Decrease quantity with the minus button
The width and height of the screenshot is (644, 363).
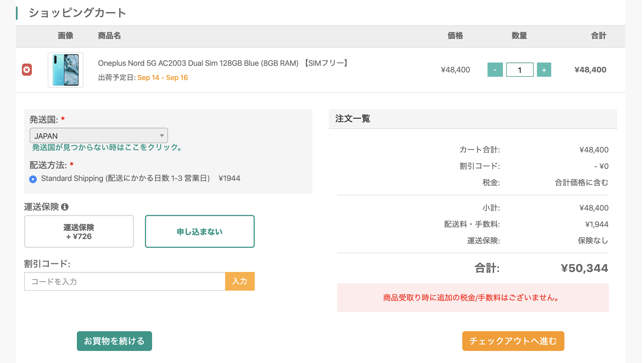click(495, 70)
